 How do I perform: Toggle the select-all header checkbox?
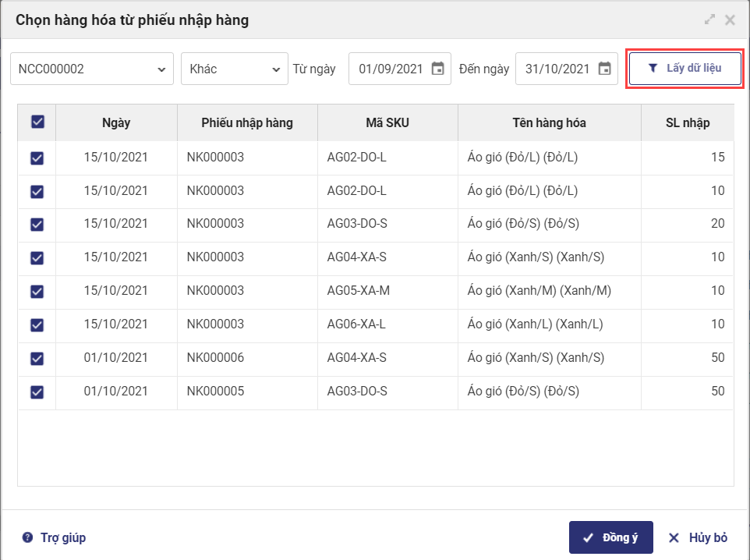click(x=37, y=122)
